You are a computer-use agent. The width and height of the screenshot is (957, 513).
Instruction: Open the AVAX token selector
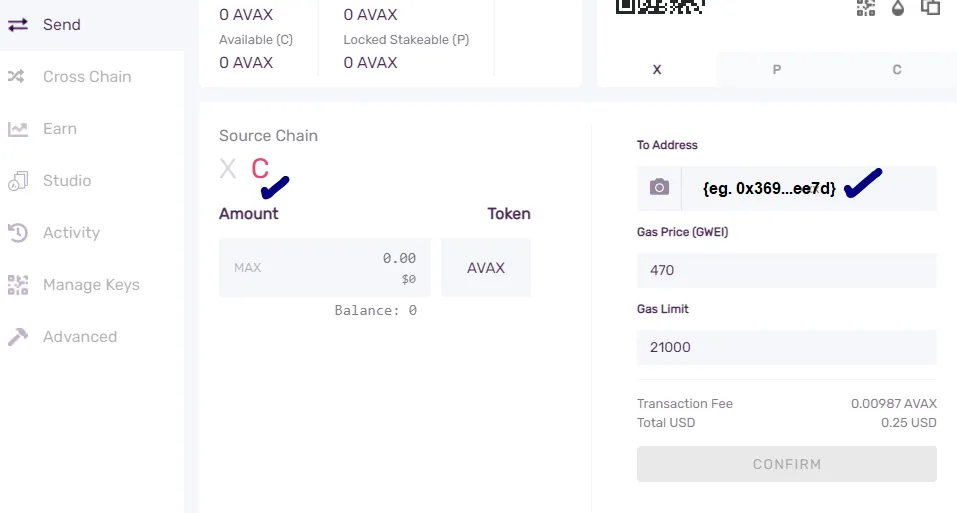coord(486,268)
